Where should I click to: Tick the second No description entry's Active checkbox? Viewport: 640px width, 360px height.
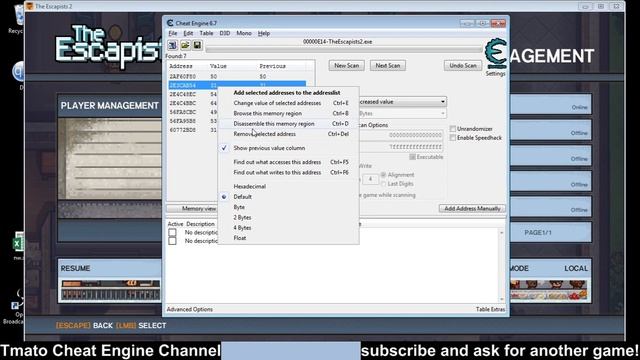(172, 241)
